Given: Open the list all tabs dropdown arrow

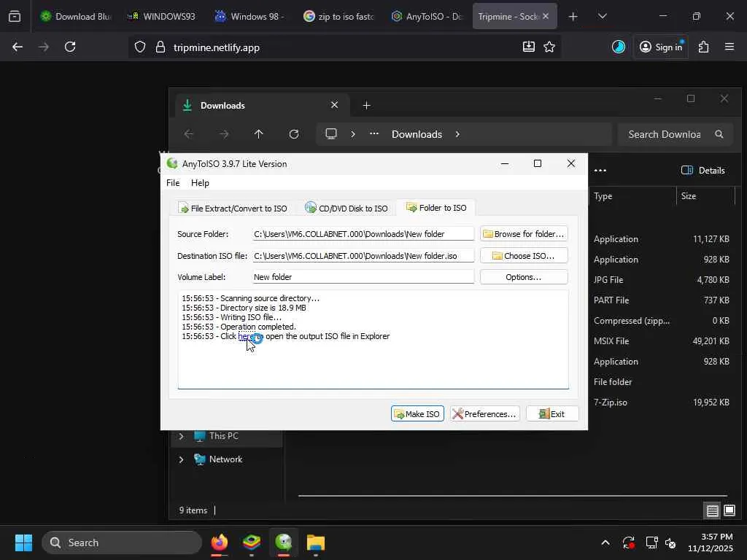Looking at the screenshot, I should [602, 16].
